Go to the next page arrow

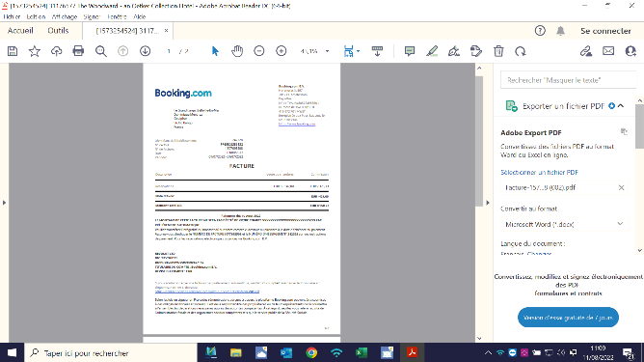tap(145, 51)
